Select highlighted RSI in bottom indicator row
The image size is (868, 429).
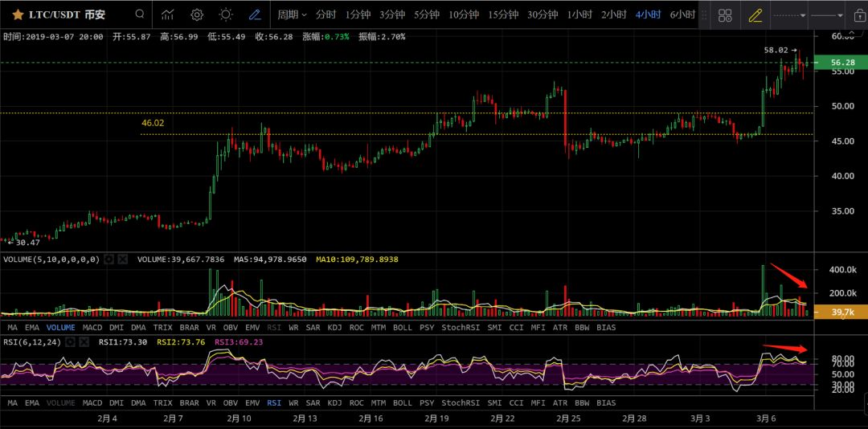click(274, 403)
